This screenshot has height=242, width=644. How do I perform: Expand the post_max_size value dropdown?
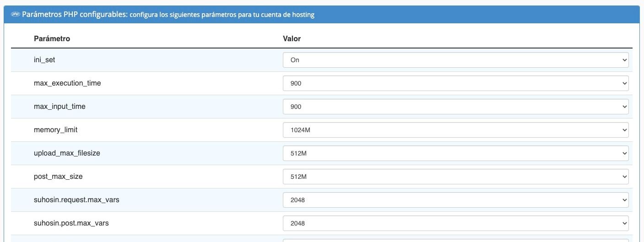click(x=455, y=177)
